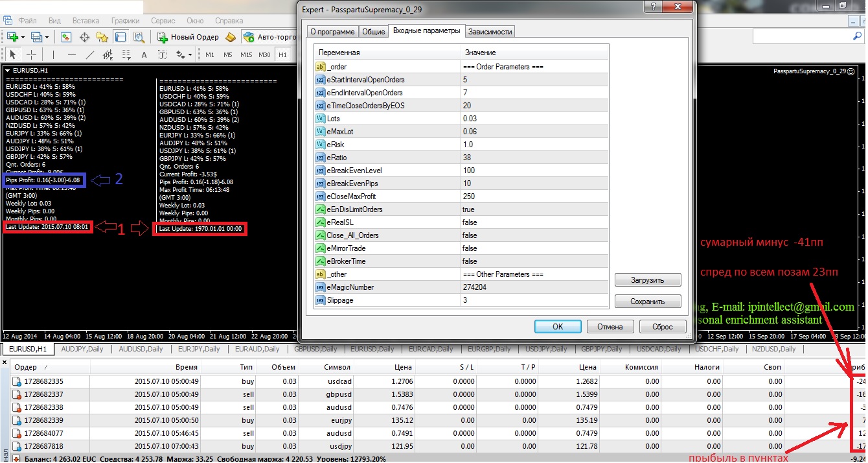
Task: Click the Сброс button
Action: pyautogui.click(x=663, y=327)
